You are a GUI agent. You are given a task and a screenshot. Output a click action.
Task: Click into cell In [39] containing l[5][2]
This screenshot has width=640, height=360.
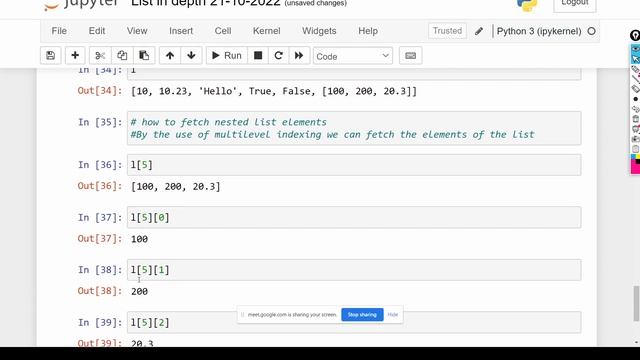click(x=354, y=322)
